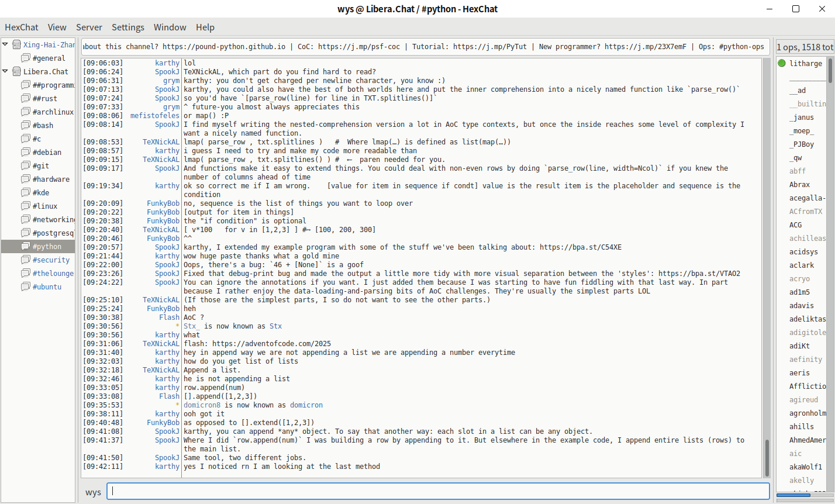The height and width of the screenshot is (504, 835).
Task: Open the Server menu
Action: (89, 27)
